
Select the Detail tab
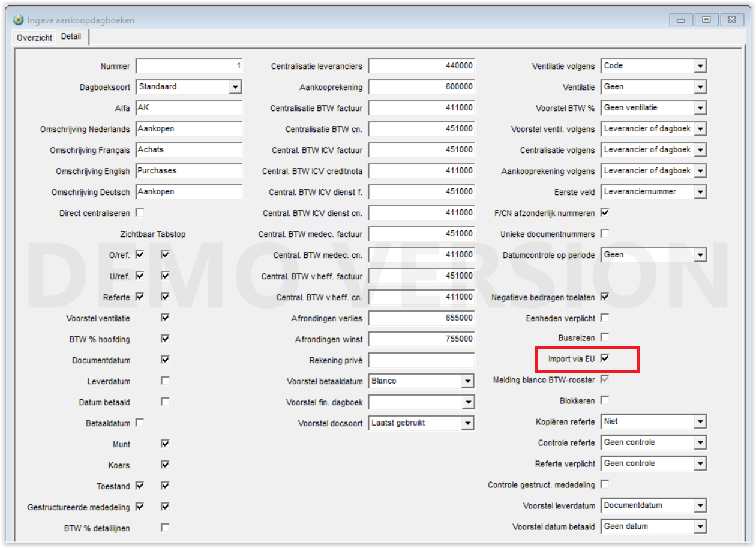pos(71,37)
